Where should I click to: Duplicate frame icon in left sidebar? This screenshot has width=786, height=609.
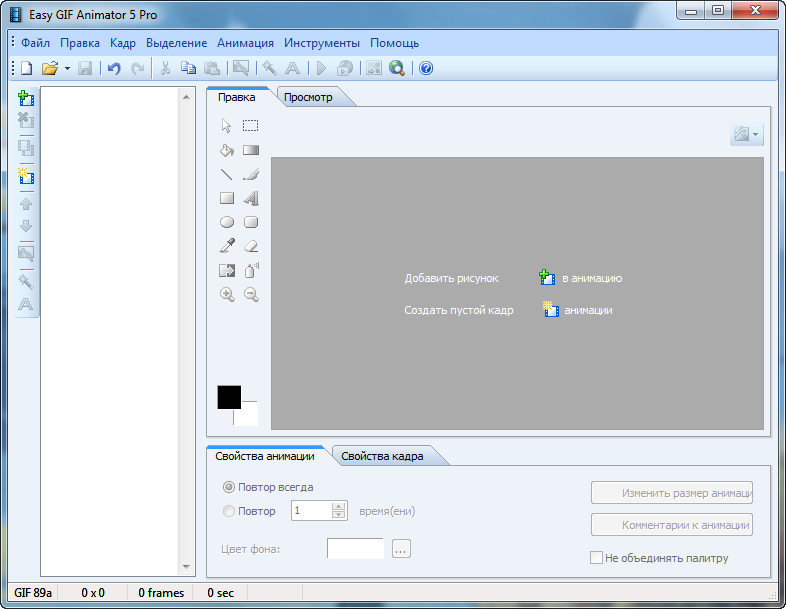tap(26, 148)
